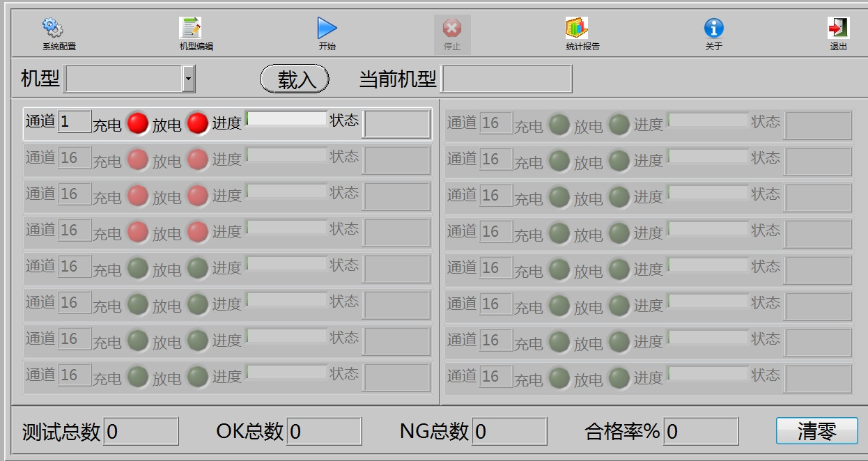This screenshot has width=868, height=461.
Task: Click the 机型 combo box field
Action: pyautogui.click(x=123, y=79)
